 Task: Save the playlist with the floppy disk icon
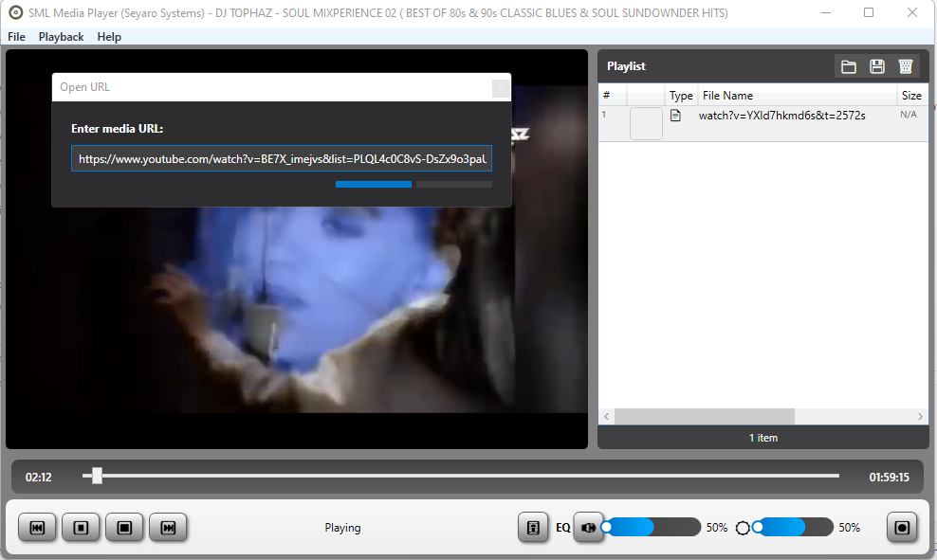[877, 66]
